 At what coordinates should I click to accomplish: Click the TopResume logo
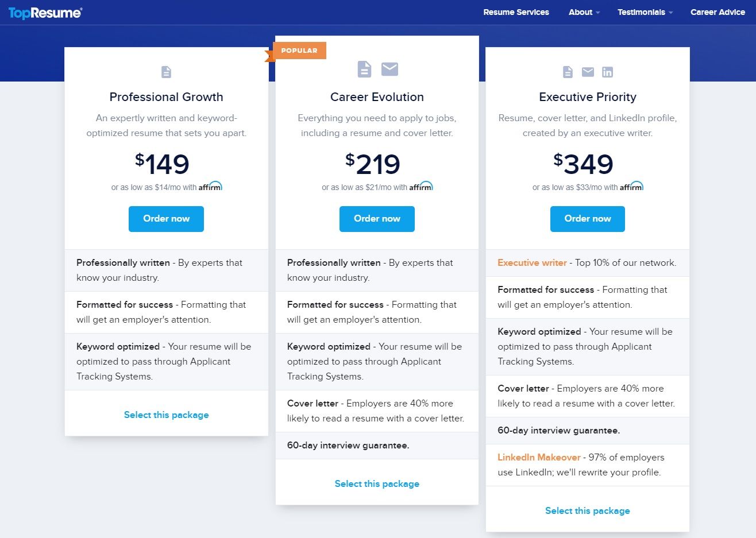(x=45, y=13)
